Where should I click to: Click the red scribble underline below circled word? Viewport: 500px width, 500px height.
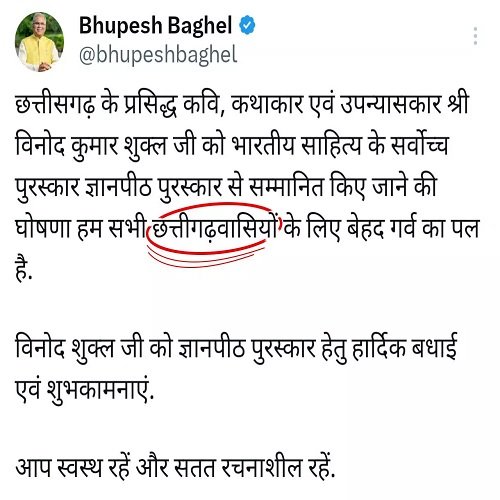(205, 258)
